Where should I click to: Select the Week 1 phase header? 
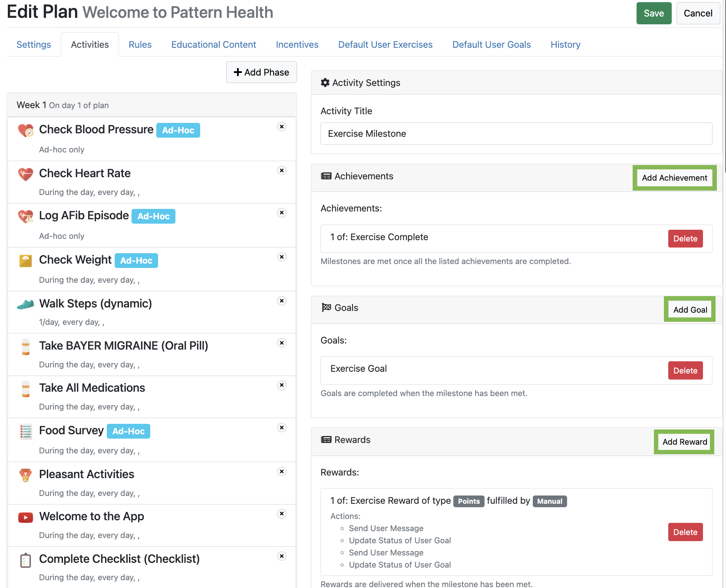[x=152, y=105]
